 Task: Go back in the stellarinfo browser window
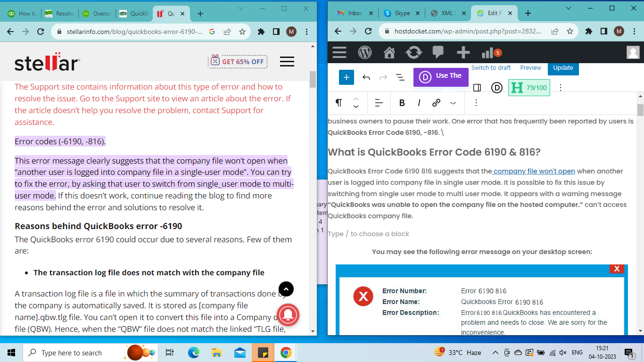(x=10, y=32)
